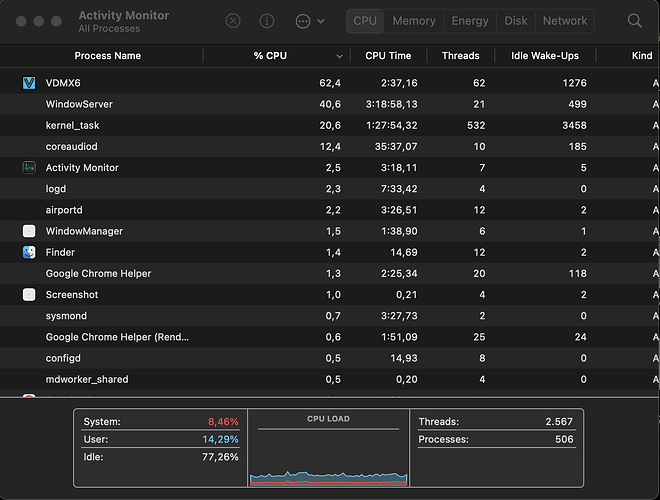Select the CPU tab

click(x=365, y=21)
